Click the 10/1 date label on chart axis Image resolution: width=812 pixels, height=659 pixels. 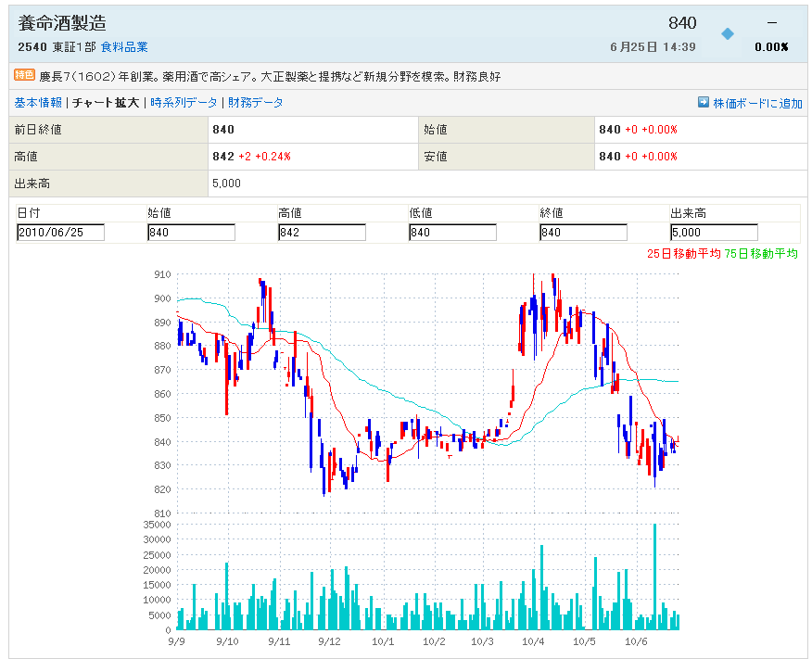[383, 641]
